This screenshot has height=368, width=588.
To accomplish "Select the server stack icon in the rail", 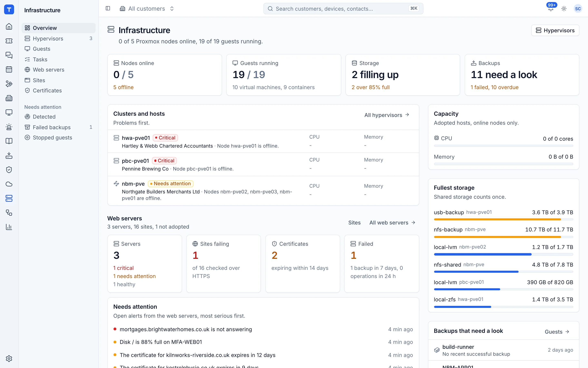I will (9, 198).
